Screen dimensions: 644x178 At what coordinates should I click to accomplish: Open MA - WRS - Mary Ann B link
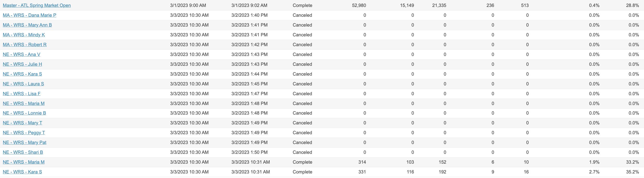27,25
